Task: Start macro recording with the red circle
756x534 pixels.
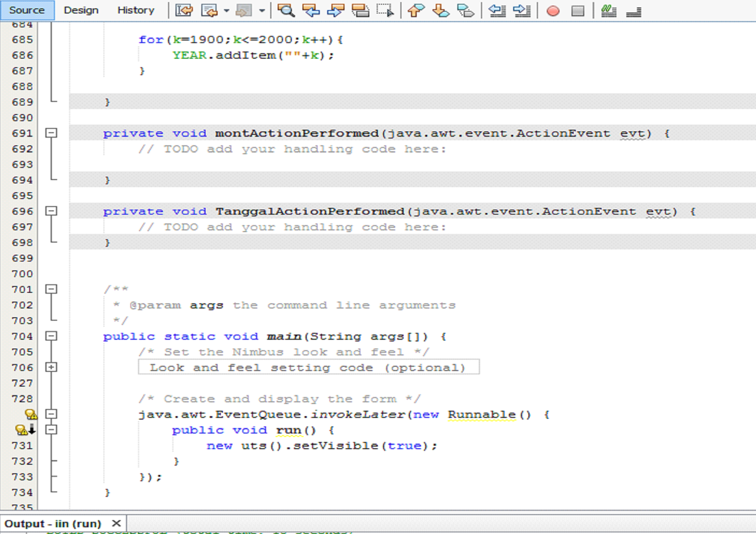Action: point(553,10)
